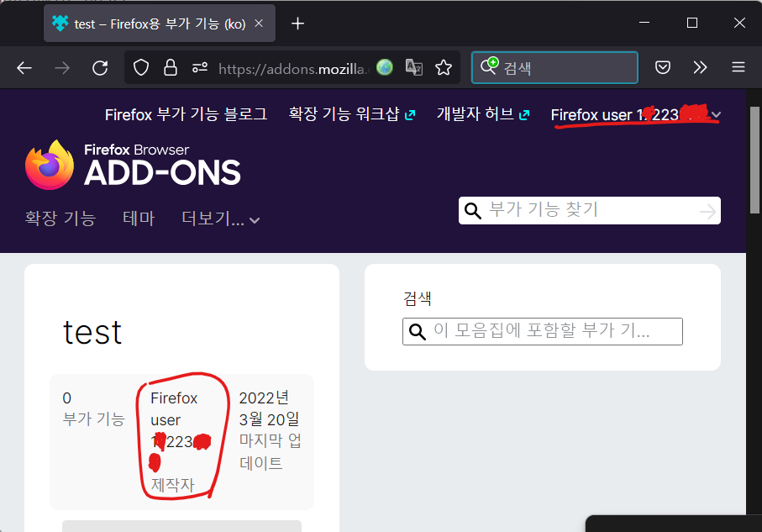The width and height of the screenshot is (762, 532).
Task: Click the 개발자 허브 external-link icon
Action: pos(524,115)
